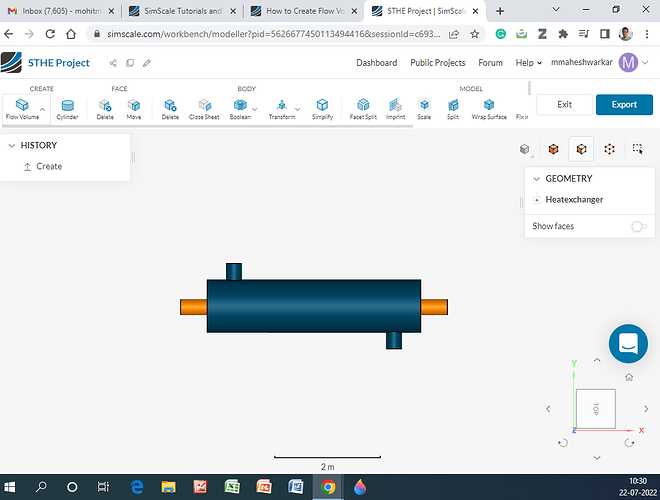
Task: Open the Chrome extensions puzzle icon
Action: pyautogui.click(x=563, y=34)
